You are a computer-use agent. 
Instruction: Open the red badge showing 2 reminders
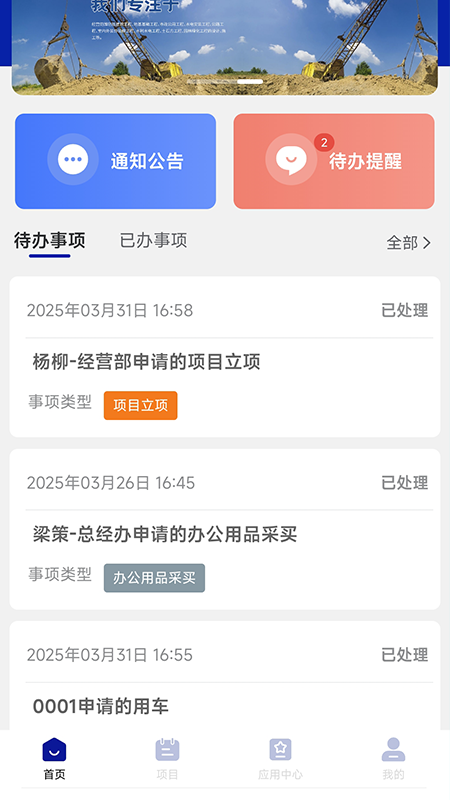pyautogui.click(x=324, y=142)
